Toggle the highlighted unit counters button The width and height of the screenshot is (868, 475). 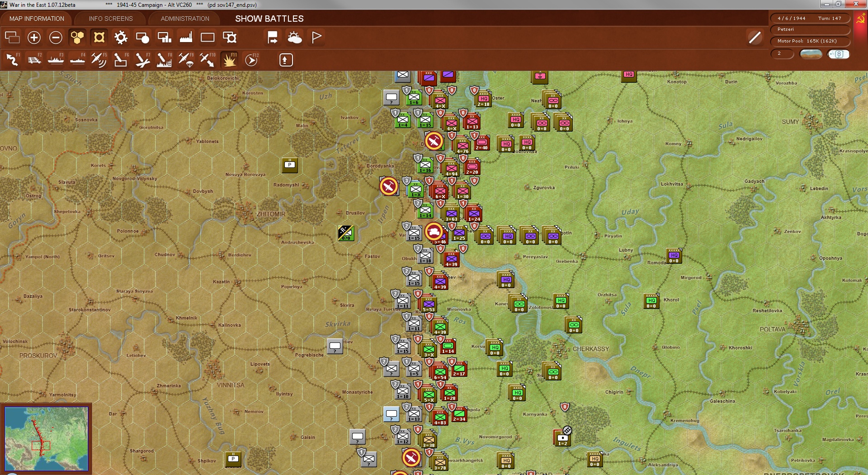tap(99, 38)
